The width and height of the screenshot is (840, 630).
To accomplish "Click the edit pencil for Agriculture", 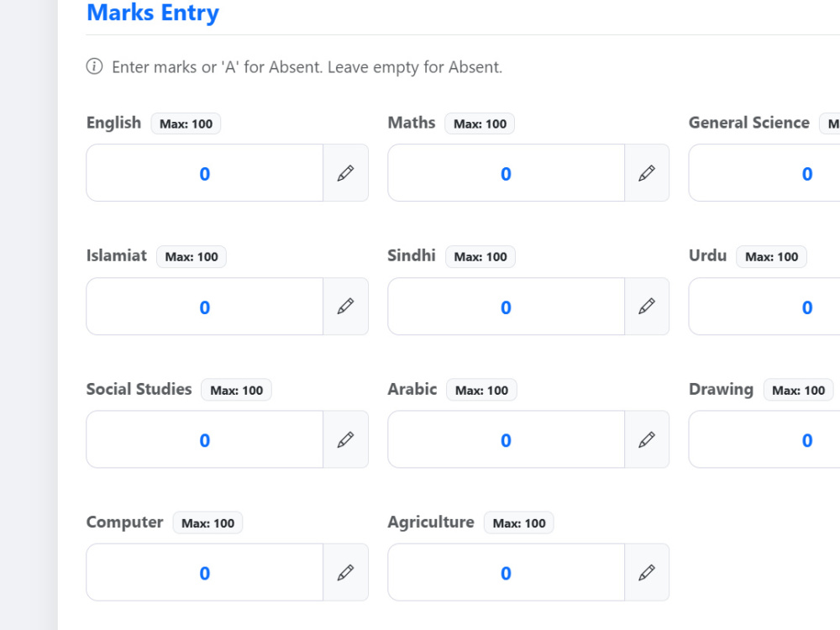I will tap(647, 573).
